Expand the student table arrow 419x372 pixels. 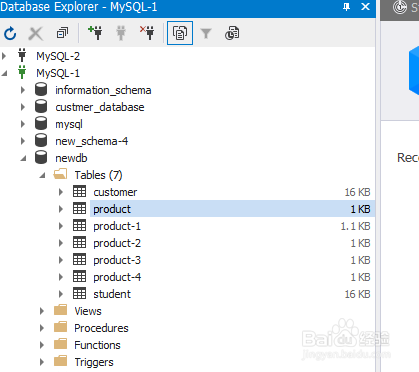pos(61,294)
